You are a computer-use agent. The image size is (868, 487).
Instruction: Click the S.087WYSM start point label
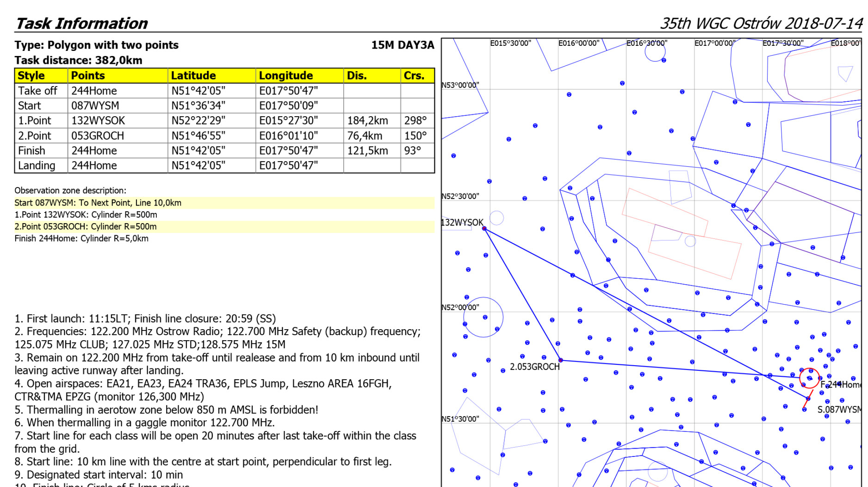[839, 410]
